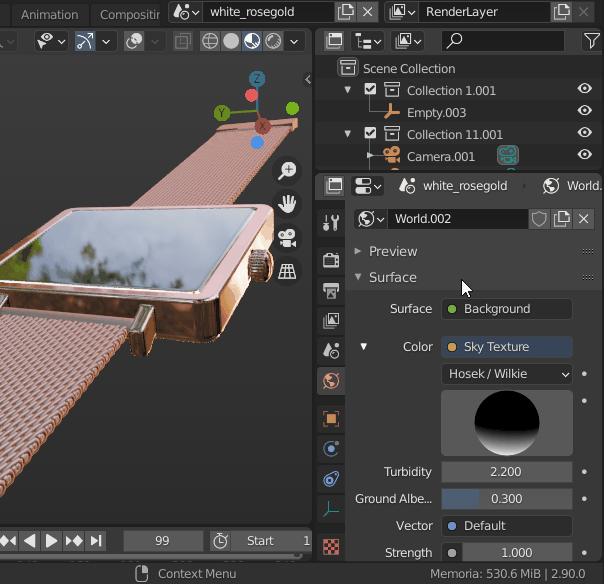
Task: Click the pan view hand icon
Action: (287, 204)
